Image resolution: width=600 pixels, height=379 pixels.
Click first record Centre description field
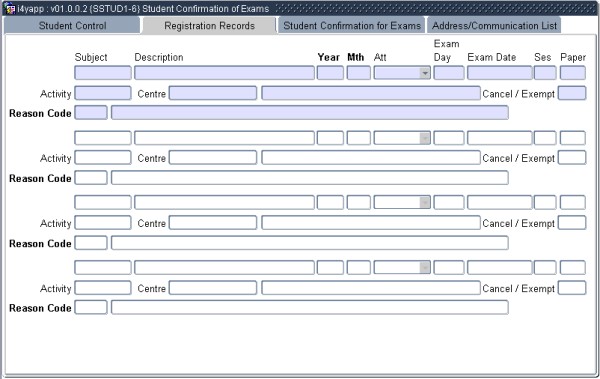371,93
